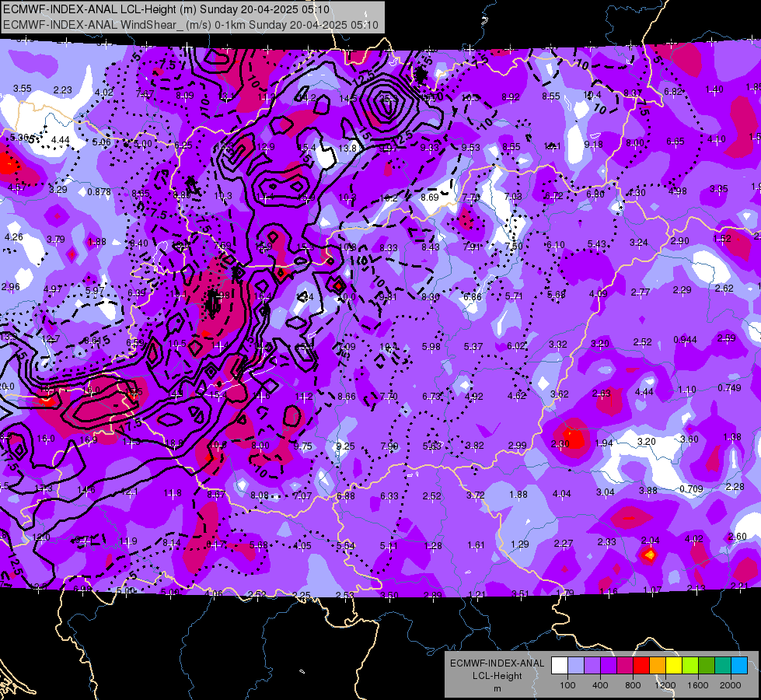Viewport: 761px width, 700px height.
Task: Click the legend unit 'm'
Action: [x=497, y=689]
